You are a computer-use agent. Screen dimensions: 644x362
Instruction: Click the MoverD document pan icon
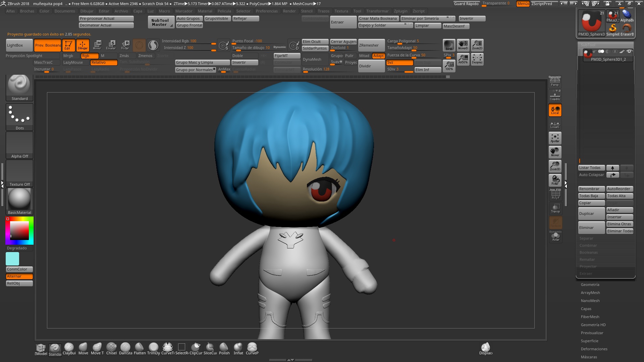point(463,45)
